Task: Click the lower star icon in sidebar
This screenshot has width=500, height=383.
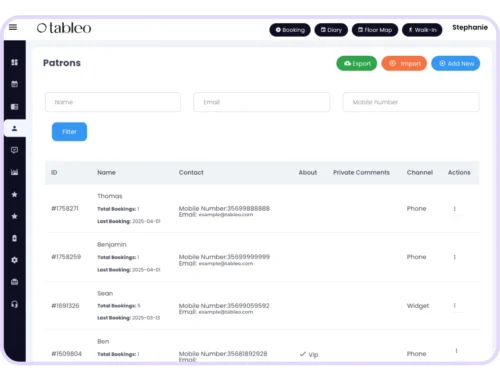Action: pos(14,216)
